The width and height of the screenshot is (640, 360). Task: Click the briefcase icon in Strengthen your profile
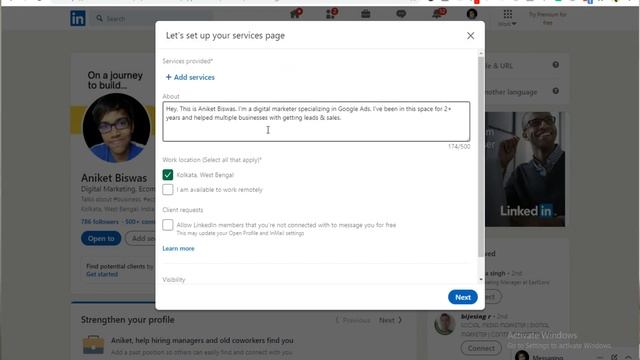tap(93, 345)
